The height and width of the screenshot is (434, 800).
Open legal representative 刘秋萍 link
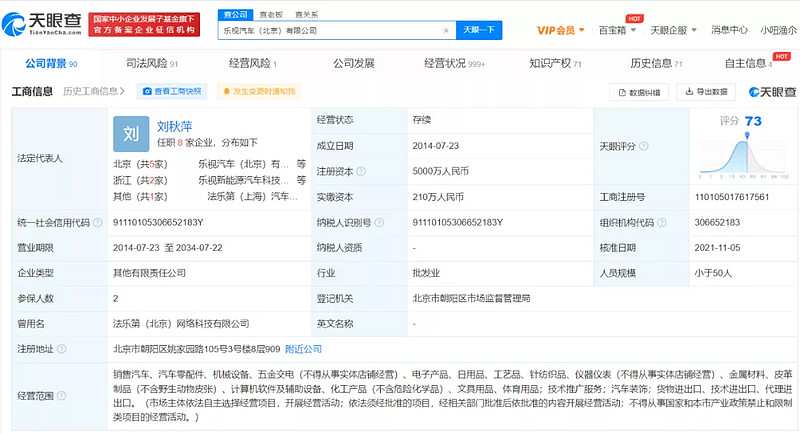174,126
